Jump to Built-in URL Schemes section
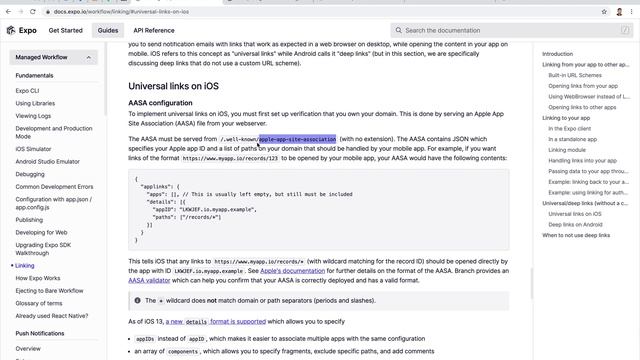This screenshot has width=640, height=360. tap(575, 75)
